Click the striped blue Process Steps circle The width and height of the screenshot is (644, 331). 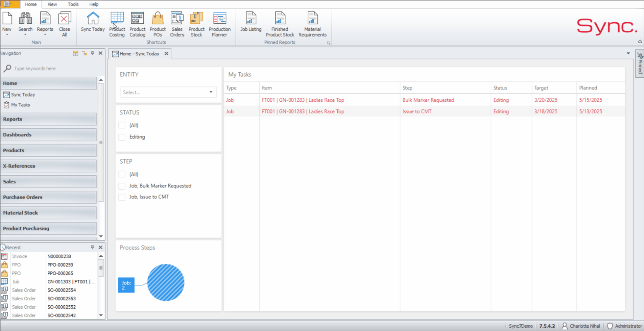click(x=166, y=282)
